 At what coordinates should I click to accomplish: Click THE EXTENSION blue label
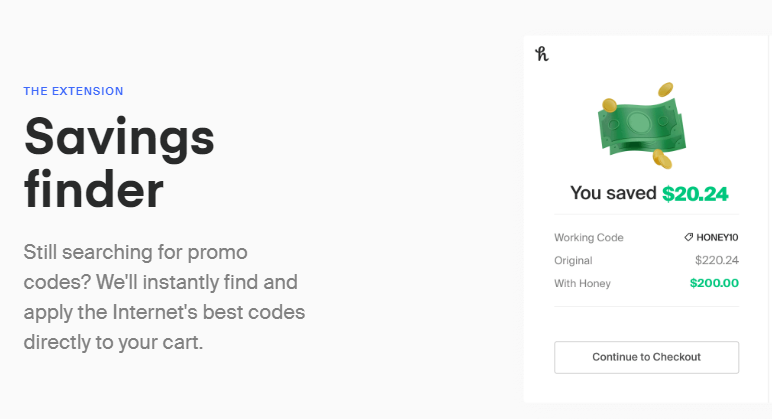[73, 91]
